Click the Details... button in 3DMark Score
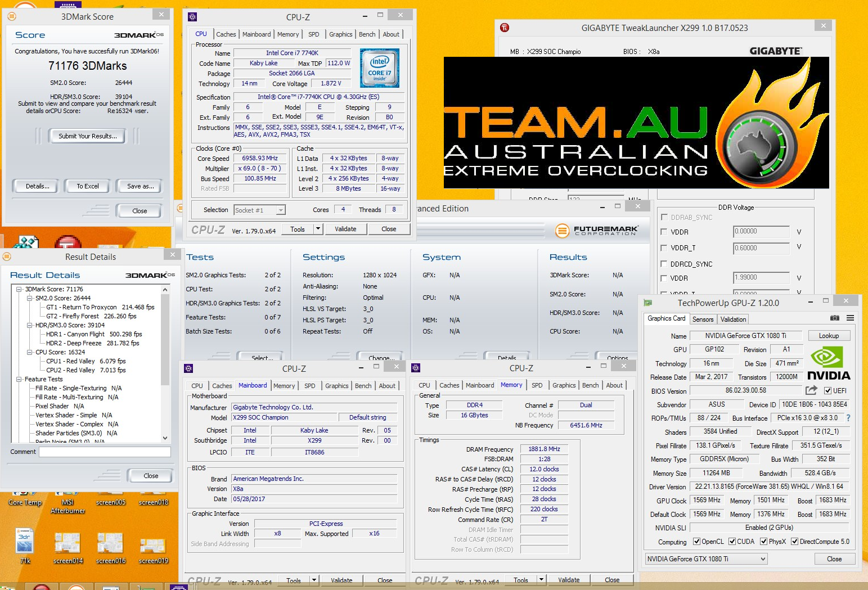 tap(37, 186)
